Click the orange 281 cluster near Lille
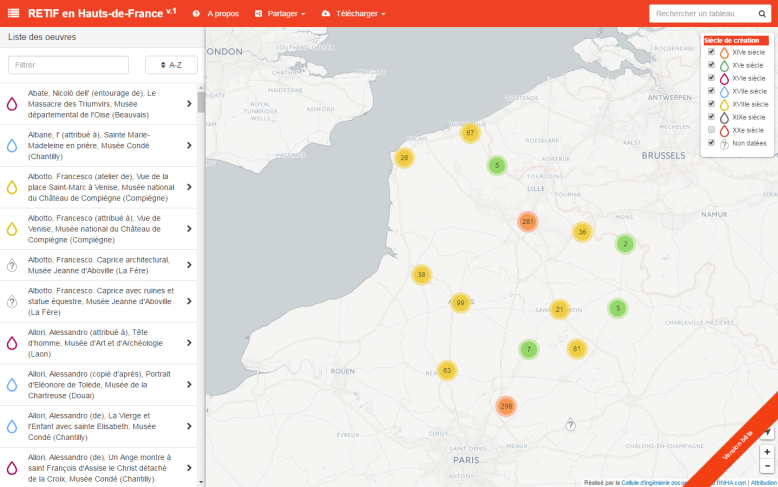 (528, 221)
